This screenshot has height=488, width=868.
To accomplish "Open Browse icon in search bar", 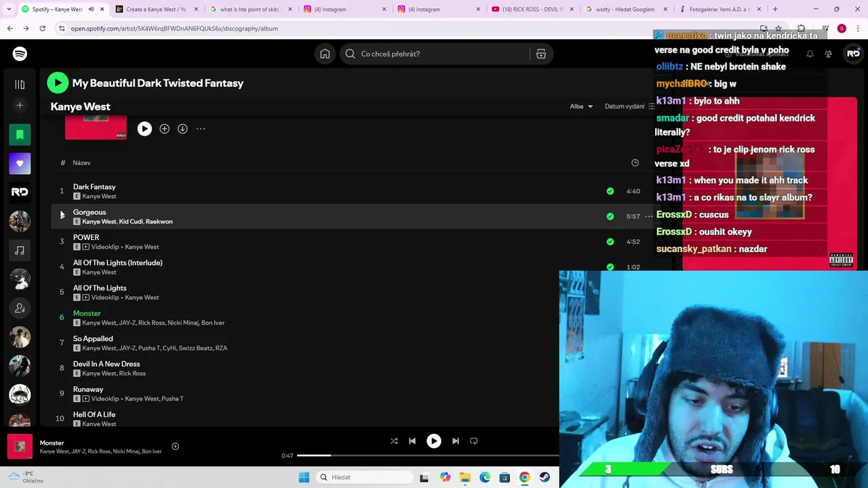I will [x=541, y=54].
